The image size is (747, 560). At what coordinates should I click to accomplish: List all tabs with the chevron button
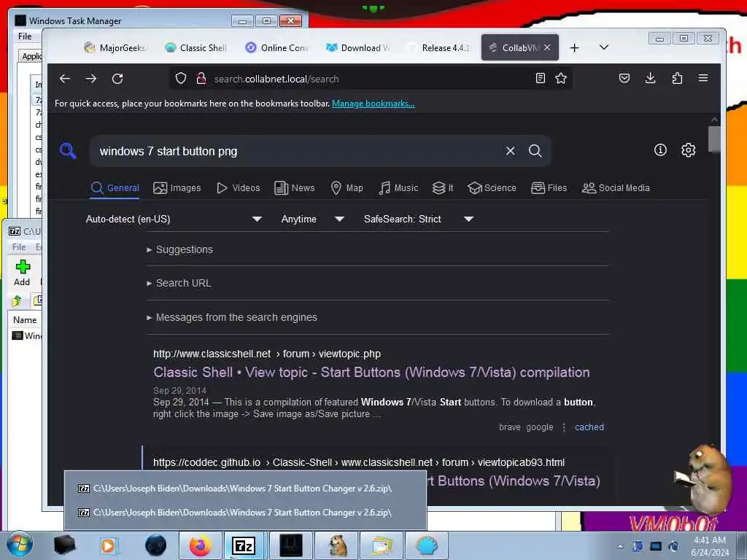[x=603, y=47]
